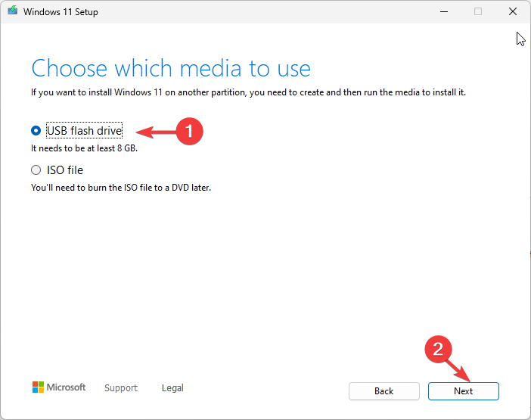Screen dimensions: 531x420
Task: Click the 'Choose which media to use' heading
Action: click(x=171, y=68)
